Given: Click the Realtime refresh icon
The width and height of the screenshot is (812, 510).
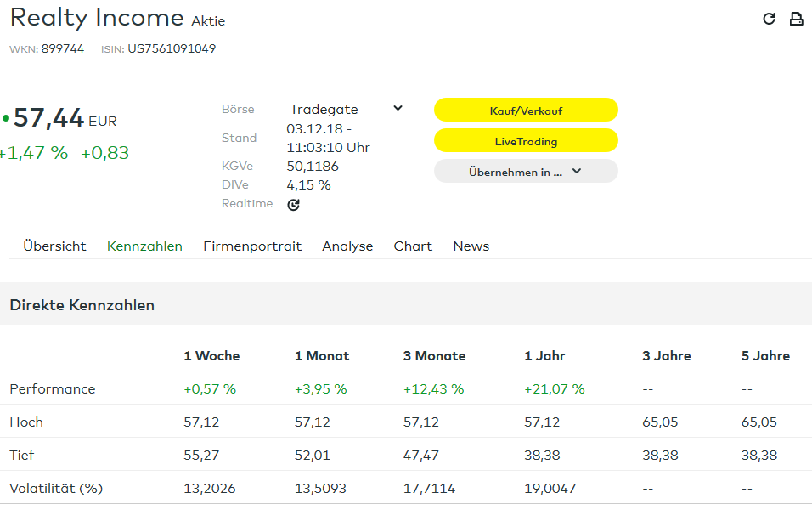Looking at the screenshot, I should pos(294,204).
